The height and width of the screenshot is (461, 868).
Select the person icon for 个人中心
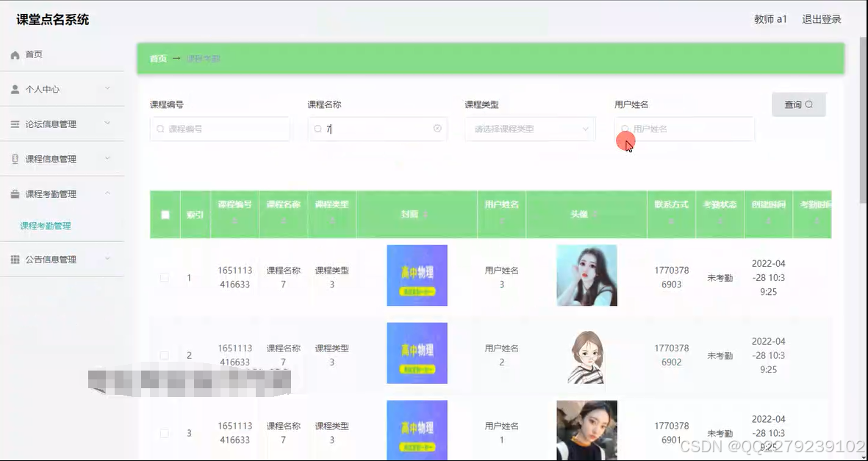(16, 89)
